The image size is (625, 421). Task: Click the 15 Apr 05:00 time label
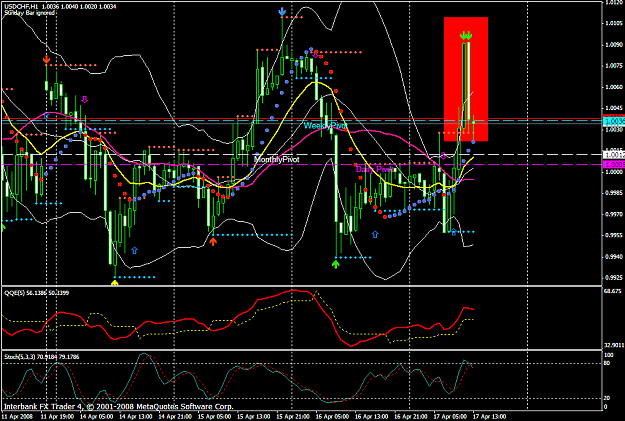(214, 416)
